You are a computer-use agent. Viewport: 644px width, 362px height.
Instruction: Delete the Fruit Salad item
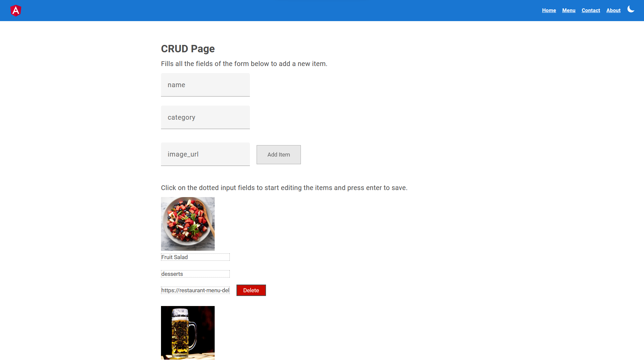pyautogui.click(x=251, y=290)
